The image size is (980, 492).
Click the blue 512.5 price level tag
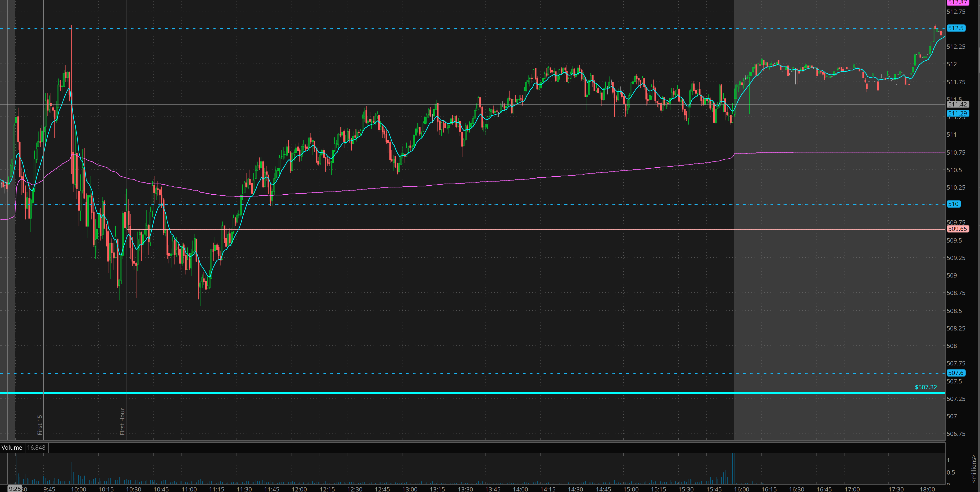pyautogui.click(x=955, y=28)
